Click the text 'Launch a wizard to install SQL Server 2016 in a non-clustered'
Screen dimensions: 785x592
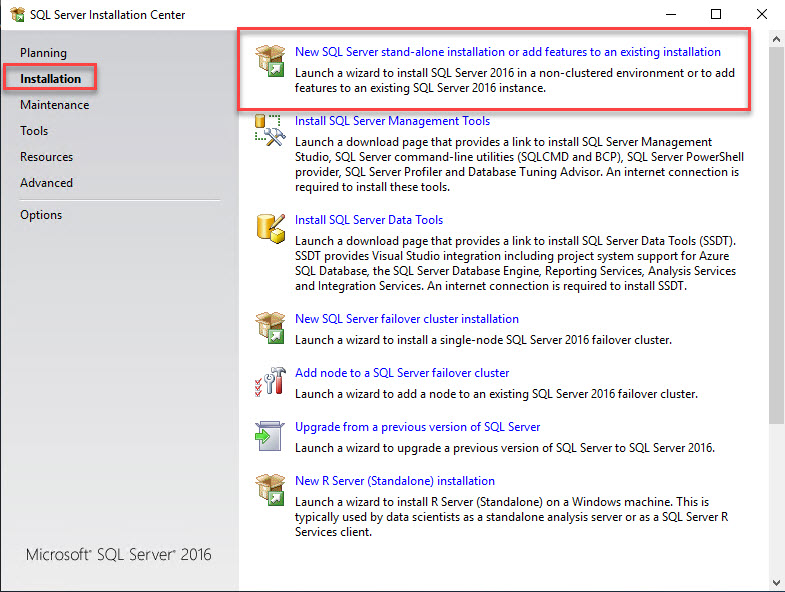pos(454,73)
